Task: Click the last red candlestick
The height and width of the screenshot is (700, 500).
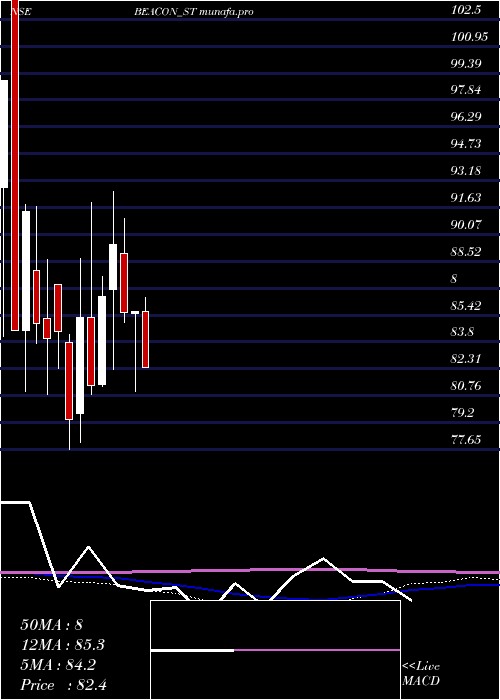Action: pos(146,340)
